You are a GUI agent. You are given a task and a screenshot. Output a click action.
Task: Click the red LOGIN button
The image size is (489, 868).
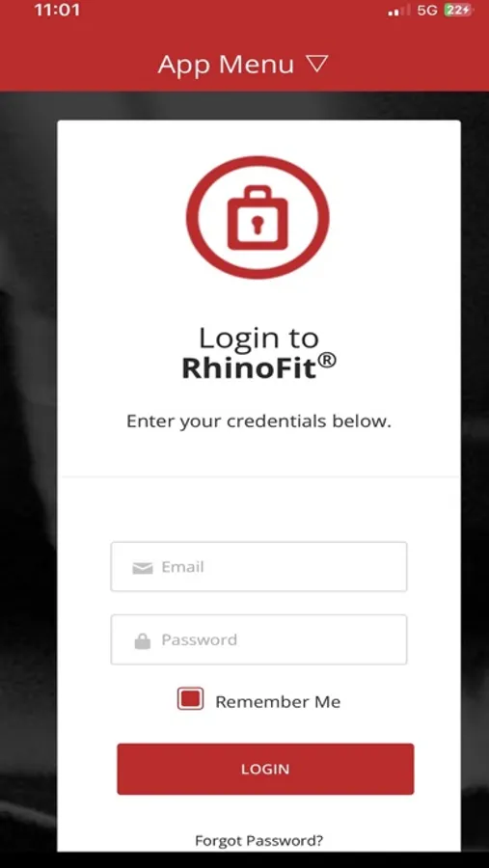click(x=265, y=769)
